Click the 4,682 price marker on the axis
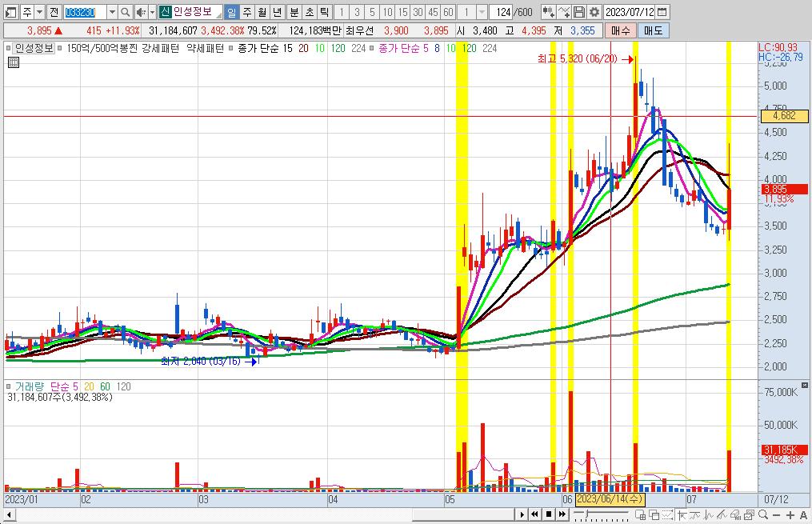The image size is (812, 524). (784, 116)
